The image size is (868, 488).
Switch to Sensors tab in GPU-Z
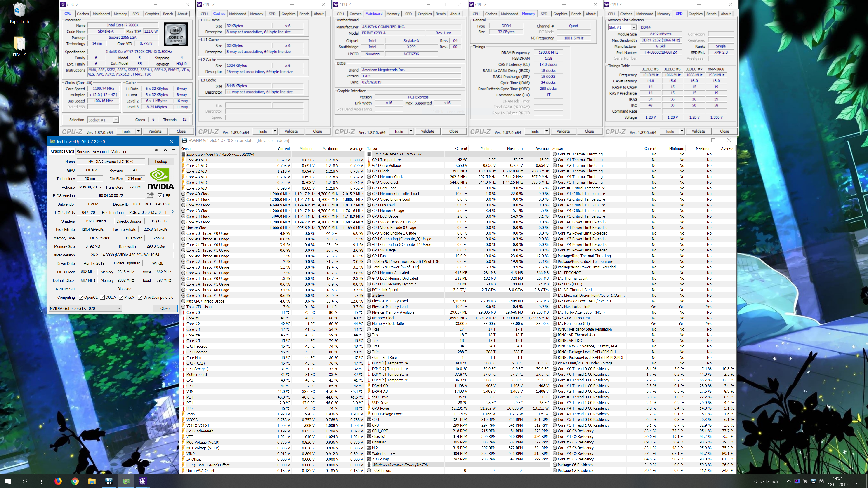point(83,152)
